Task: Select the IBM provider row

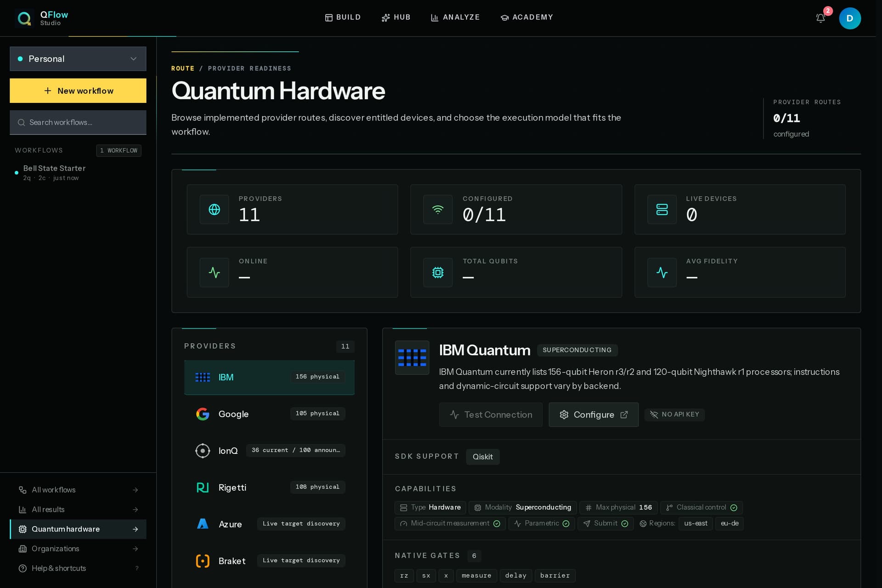Action: 269,377
